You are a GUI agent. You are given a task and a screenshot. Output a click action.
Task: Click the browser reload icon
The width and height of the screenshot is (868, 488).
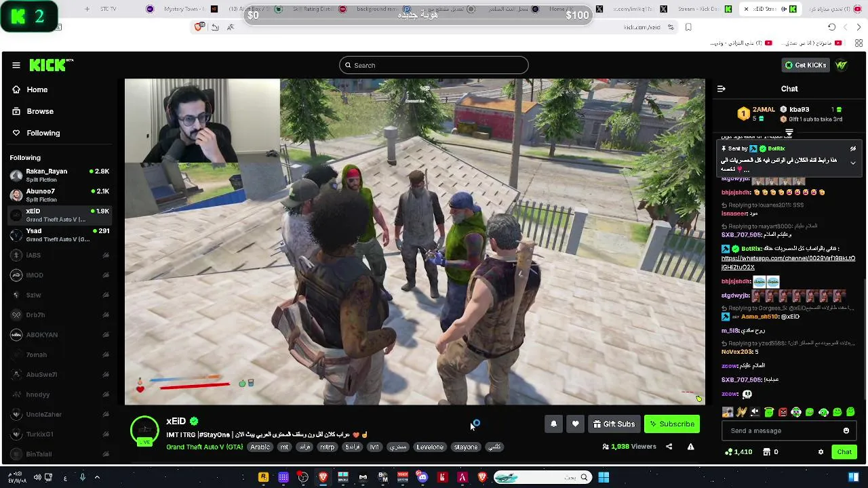click(x=832, y=27)
